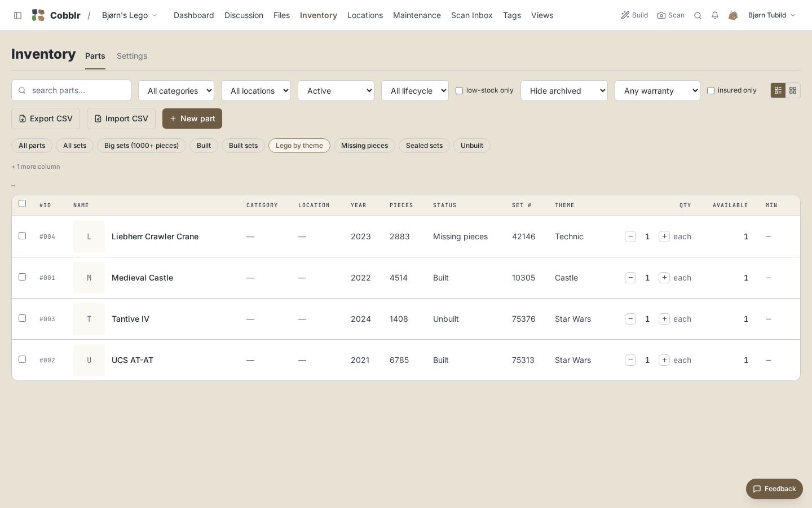
Task: Expand the Bjørn's Lego workspace switcher
Action: [x=130, y=15]
